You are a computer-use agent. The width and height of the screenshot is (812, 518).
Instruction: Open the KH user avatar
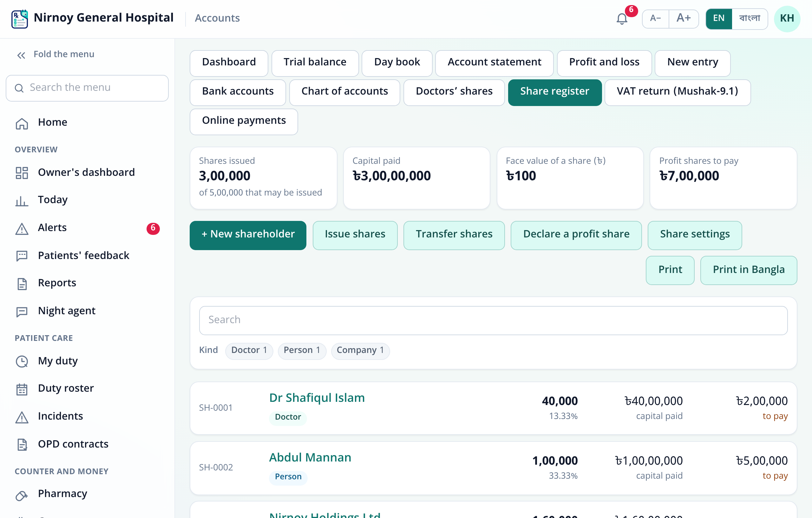pos(787,18)
